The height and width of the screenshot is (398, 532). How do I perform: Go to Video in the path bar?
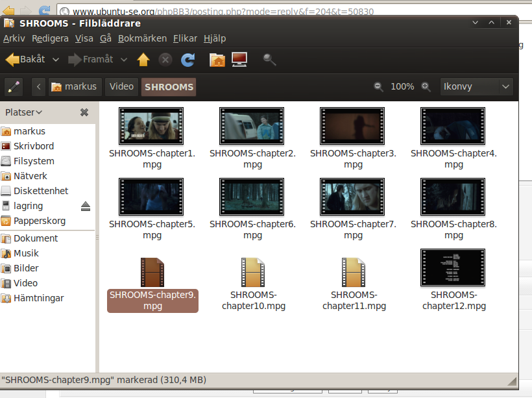[121, 87]
